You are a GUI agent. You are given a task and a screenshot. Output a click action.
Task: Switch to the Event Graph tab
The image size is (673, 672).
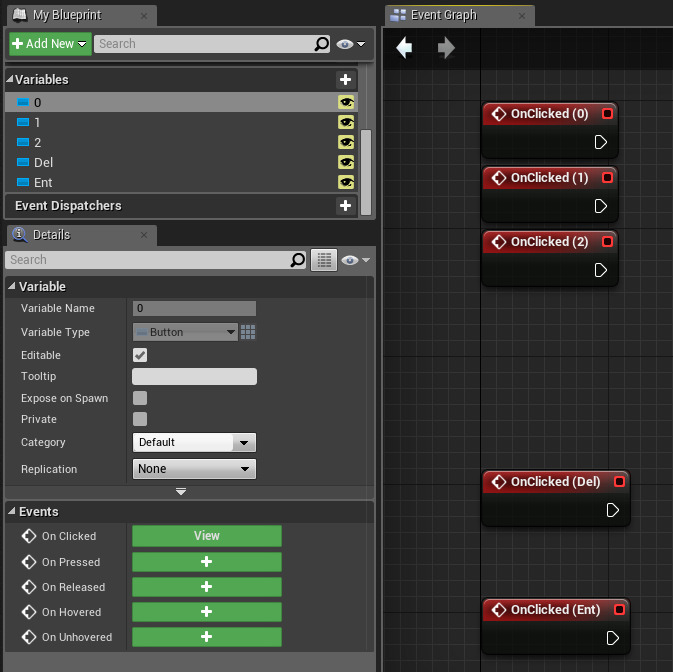pyautogui.click(x=444, y=15)
